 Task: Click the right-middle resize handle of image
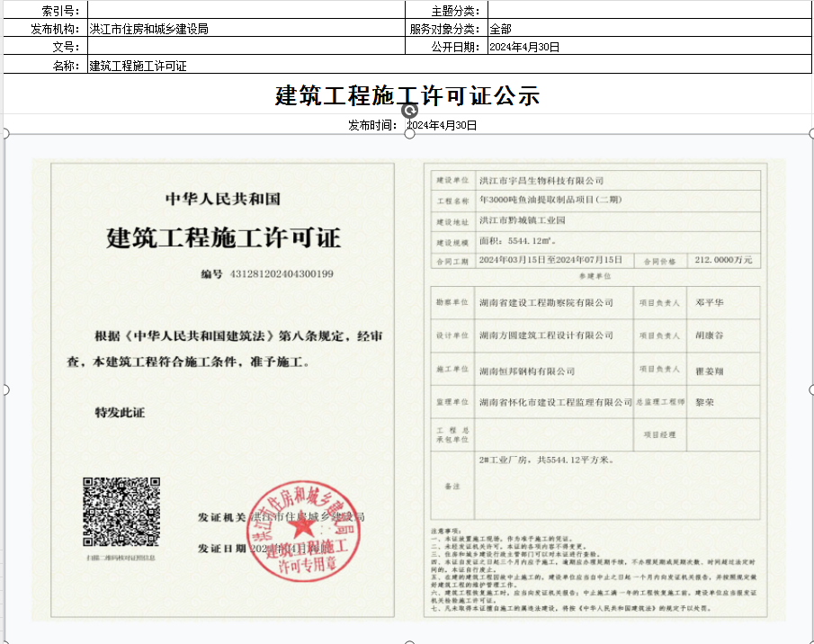pos(811,389)
